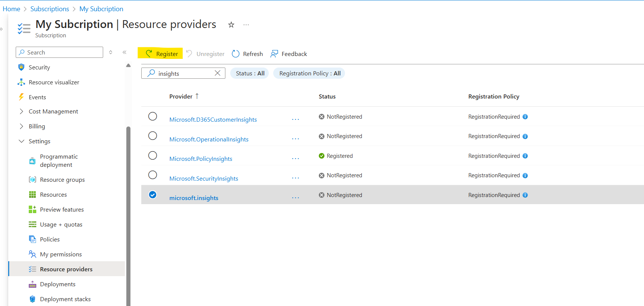644x306 pixels.
Task: Click info icon in Microsoft.D365CustomerInsights row
Action: [x=525, y=116]
